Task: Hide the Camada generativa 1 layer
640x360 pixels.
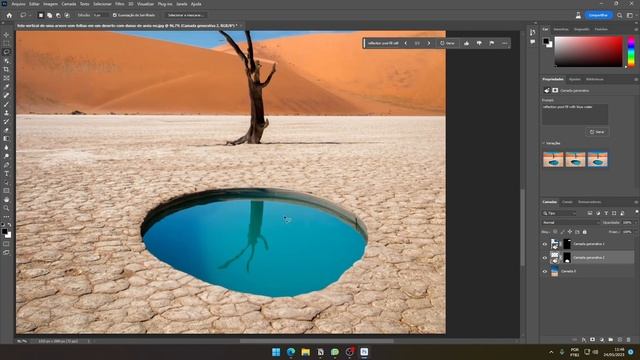Action: 544,244
